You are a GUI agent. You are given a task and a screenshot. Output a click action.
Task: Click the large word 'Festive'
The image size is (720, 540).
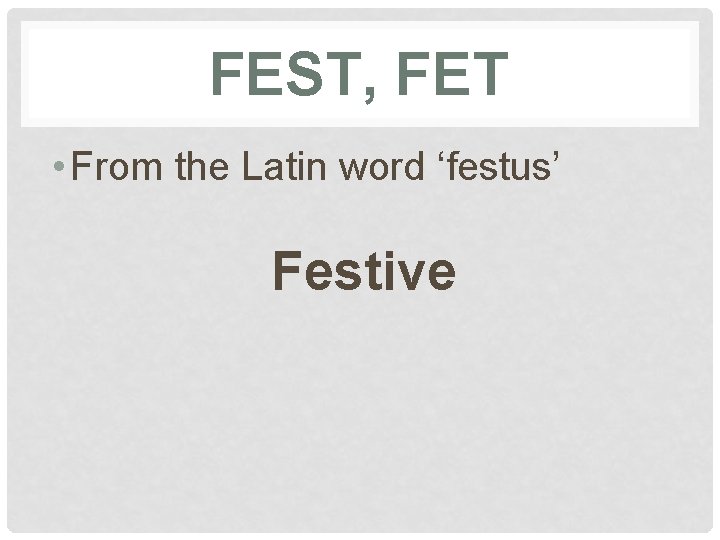coord(363,270)
